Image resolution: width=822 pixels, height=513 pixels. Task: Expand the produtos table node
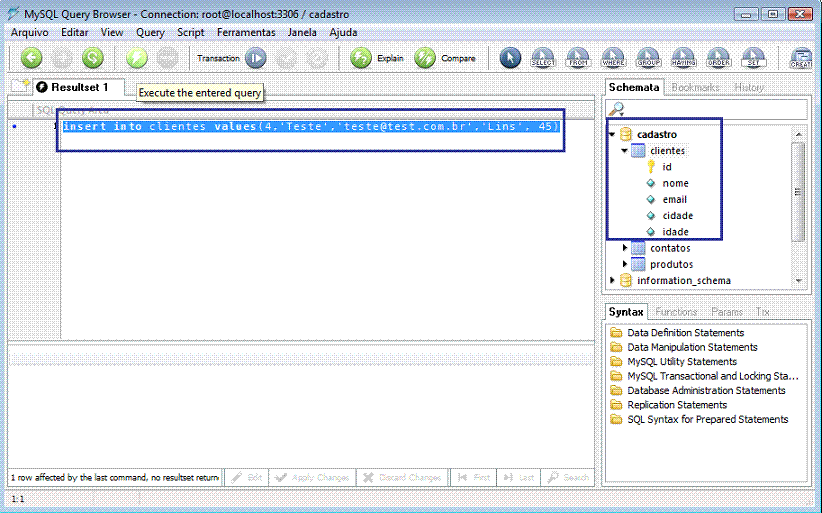[624, 264]
